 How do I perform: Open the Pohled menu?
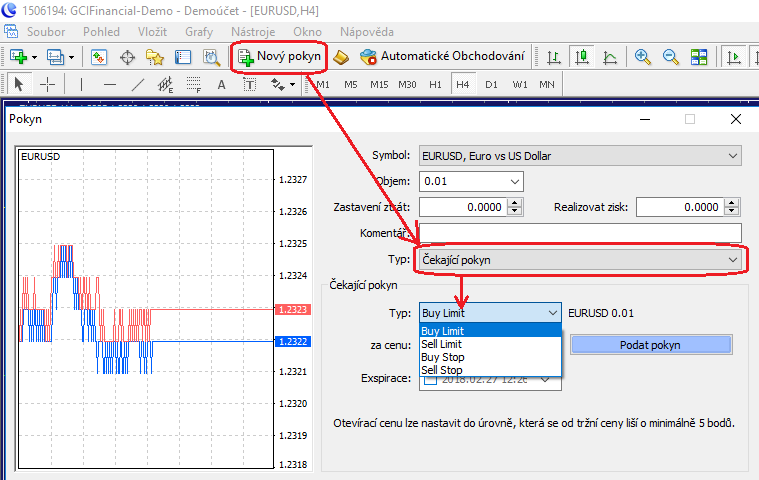(x=101, y=32)
